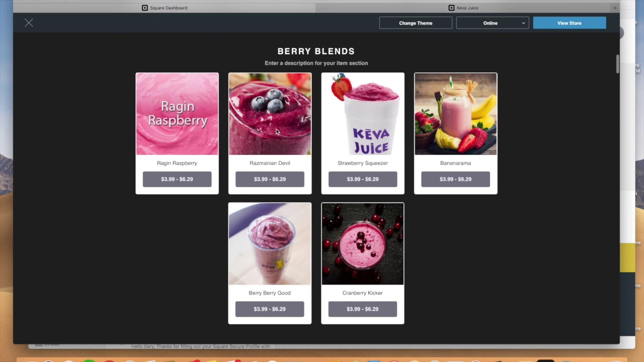
Task: Click the Cranberry Kicker price button
Action: pos(363,309)
